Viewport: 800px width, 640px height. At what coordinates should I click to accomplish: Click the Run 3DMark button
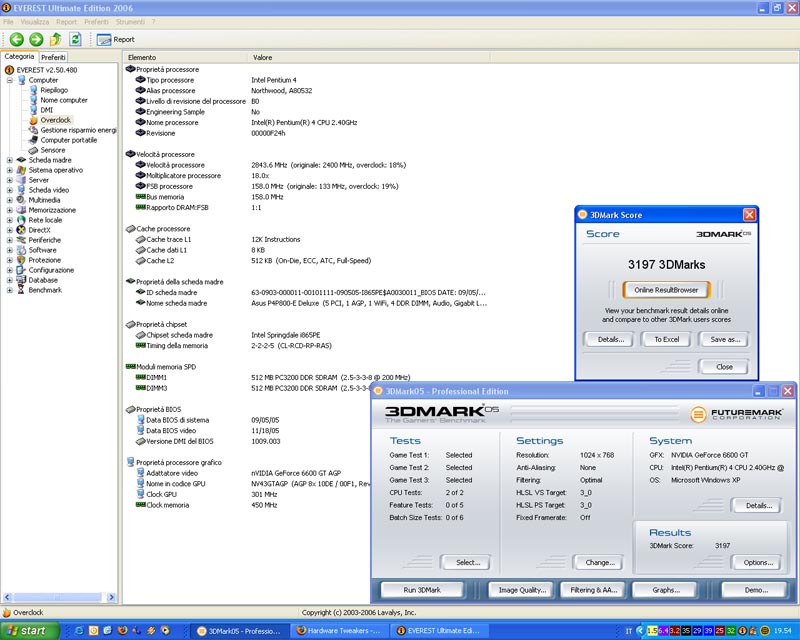point(422,590)
